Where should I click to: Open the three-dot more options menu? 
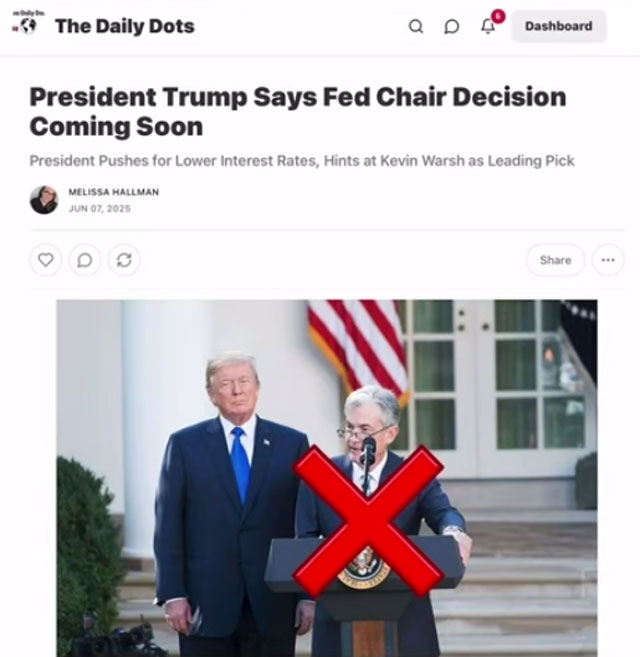pos(608,260)
